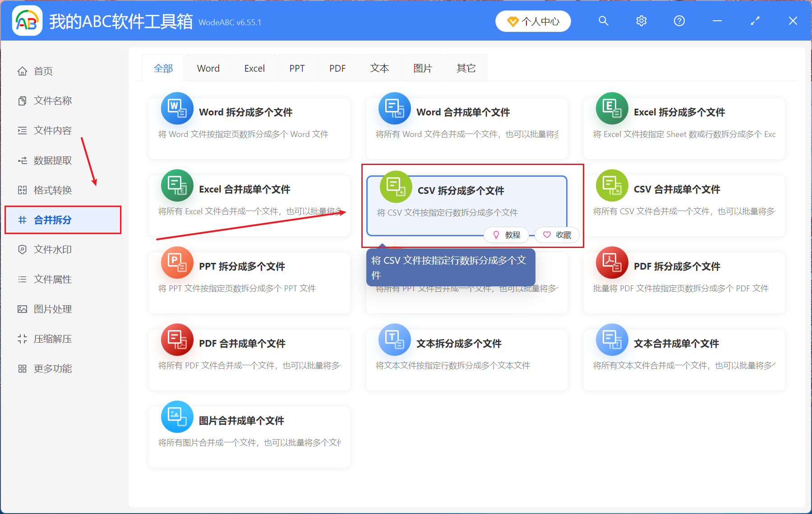Switch to the PPT tab
The width and height of the screenshot is (812, 514).
(x=297, y=68)
